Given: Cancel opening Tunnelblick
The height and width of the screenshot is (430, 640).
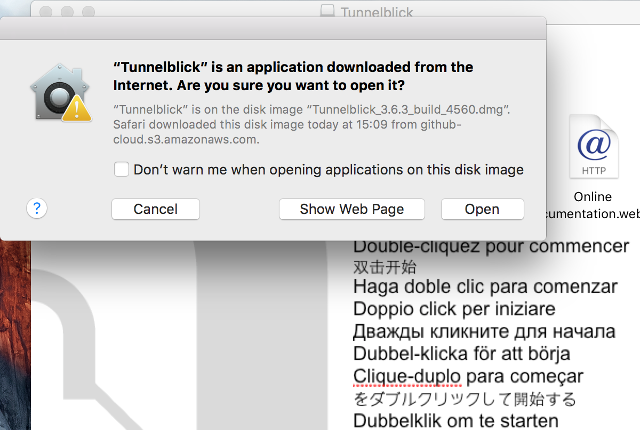Looking at the screenshot, I should pos(156,209).
